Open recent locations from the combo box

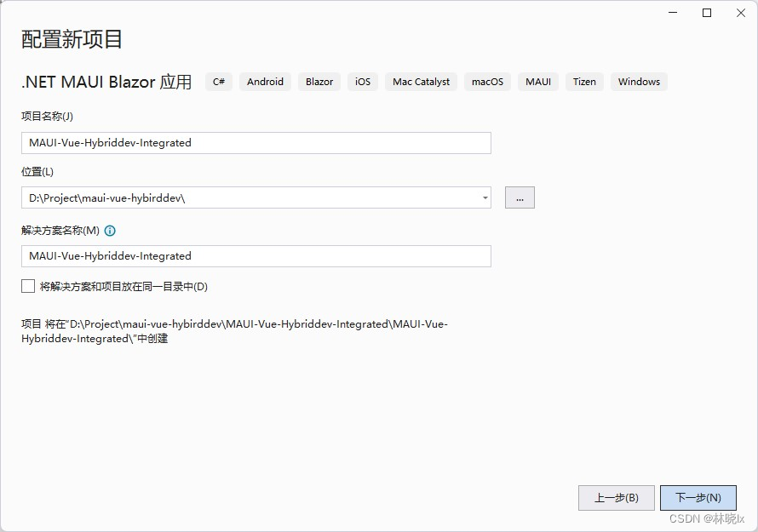(x=485, y=197)
